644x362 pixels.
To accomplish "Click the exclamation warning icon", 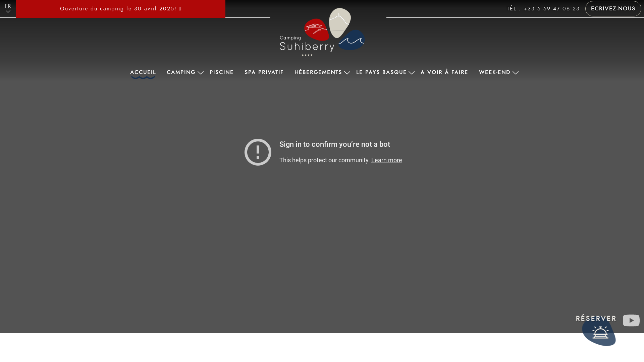I will 258,152.
